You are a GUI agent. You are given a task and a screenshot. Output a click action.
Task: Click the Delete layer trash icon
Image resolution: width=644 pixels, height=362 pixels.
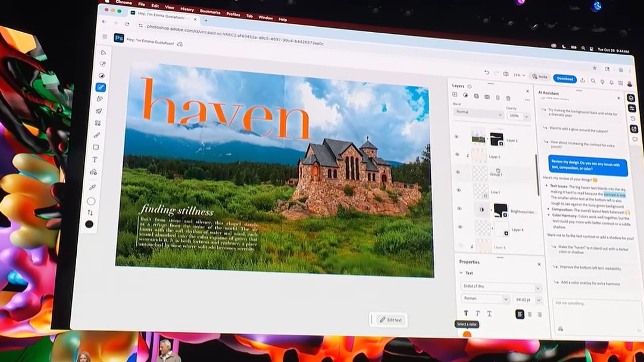coord(508,98)
